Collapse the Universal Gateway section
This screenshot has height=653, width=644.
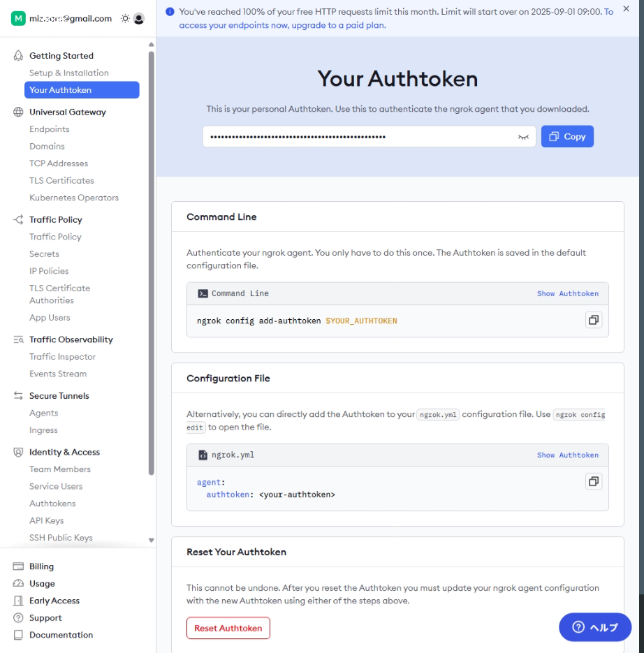pos(67,112)
